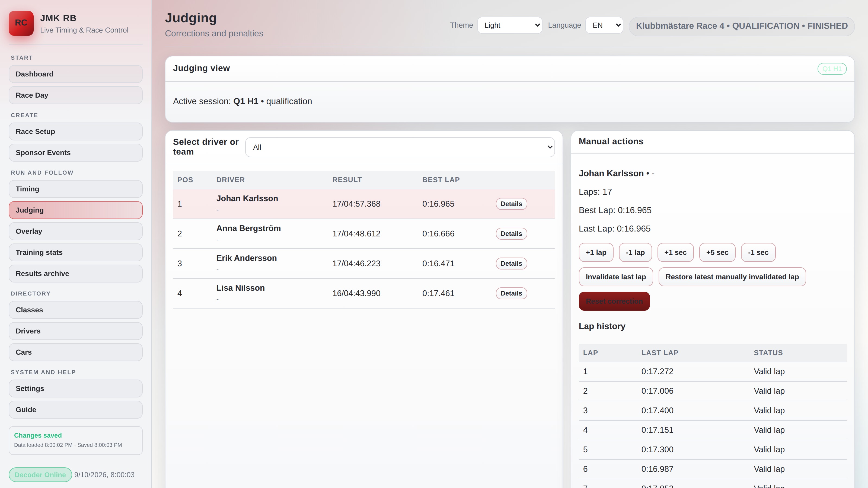The image size is (868, 488).
Task: Add +1 lap to Johan Karlsson
Action: (596, 252)
